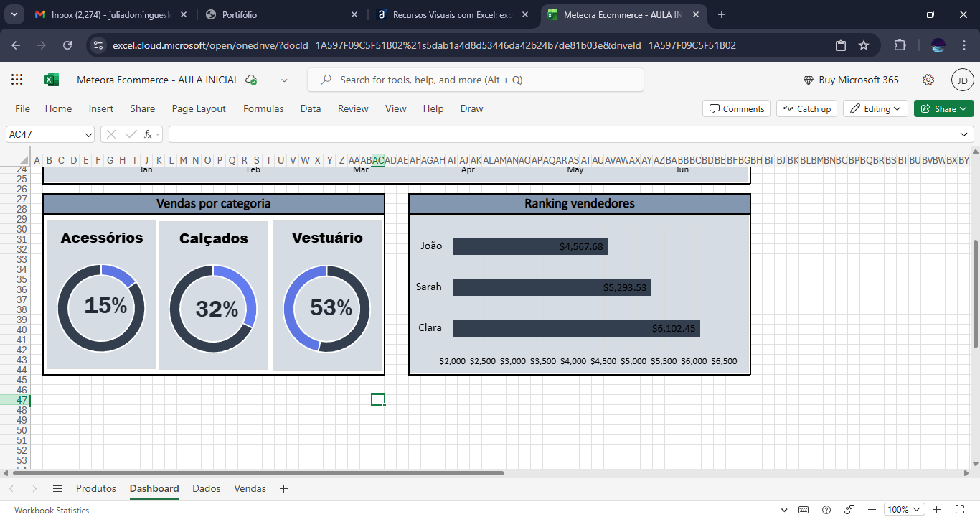The height and width of the screenshot is (517, 980).
Task: Open the zoom level 100% dropdown
Action: [x=903, y=510]
